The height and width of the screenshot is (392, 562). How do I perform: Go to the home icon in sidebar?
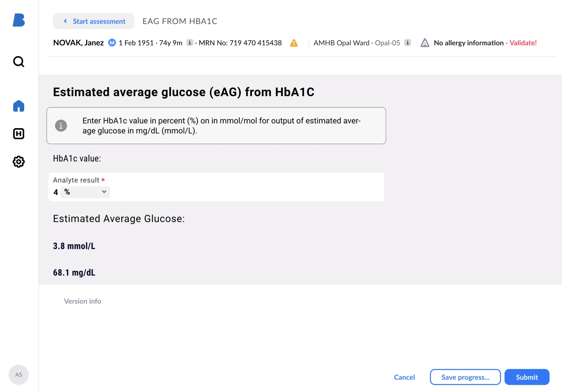point(19,106)
